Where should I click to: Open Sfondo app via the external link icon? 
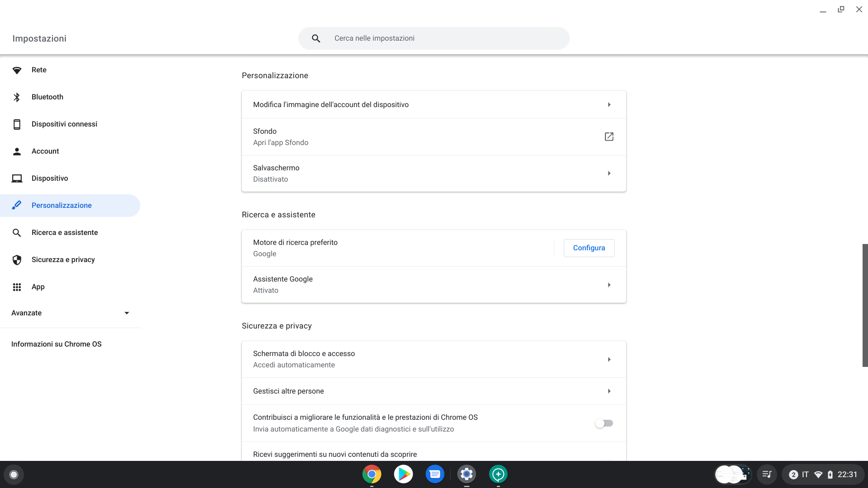coord(609,136)
